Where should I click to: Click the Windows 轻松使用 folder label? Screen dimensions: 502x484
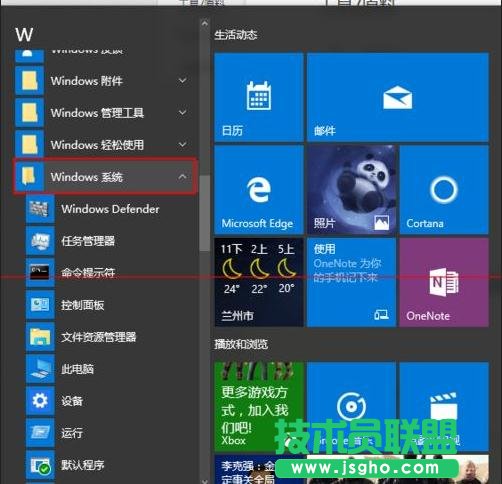tap(97, 145)
